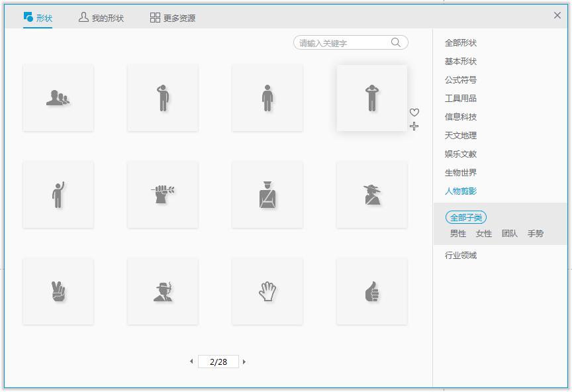Click the favorite heart icon beside the selected shape

414,113
